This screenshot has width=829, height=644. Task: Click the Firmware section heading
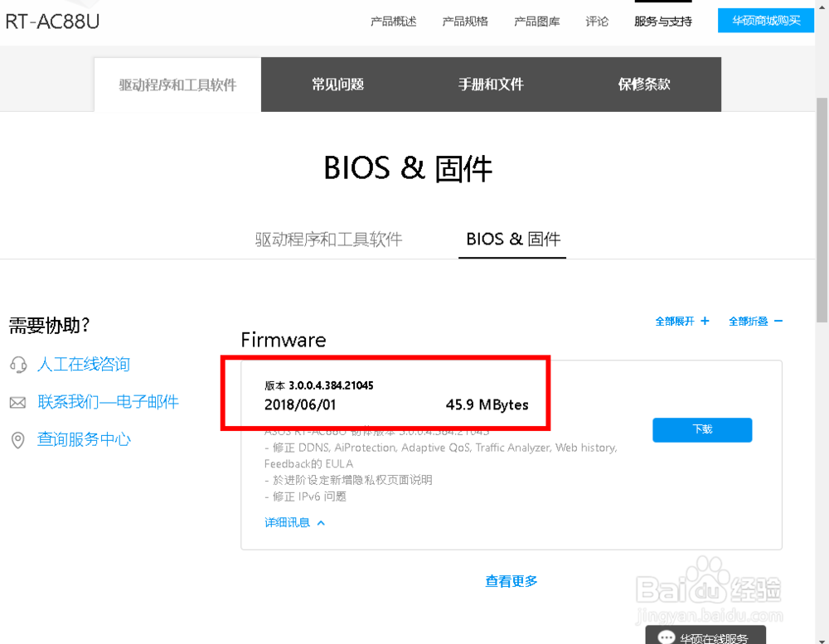284,340
